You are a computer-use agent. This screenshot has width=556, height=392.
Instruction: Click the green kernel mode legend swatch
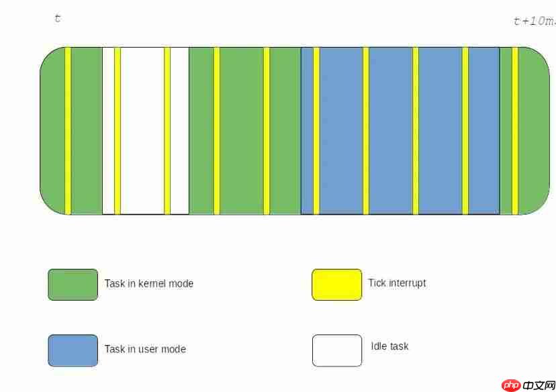73,285
